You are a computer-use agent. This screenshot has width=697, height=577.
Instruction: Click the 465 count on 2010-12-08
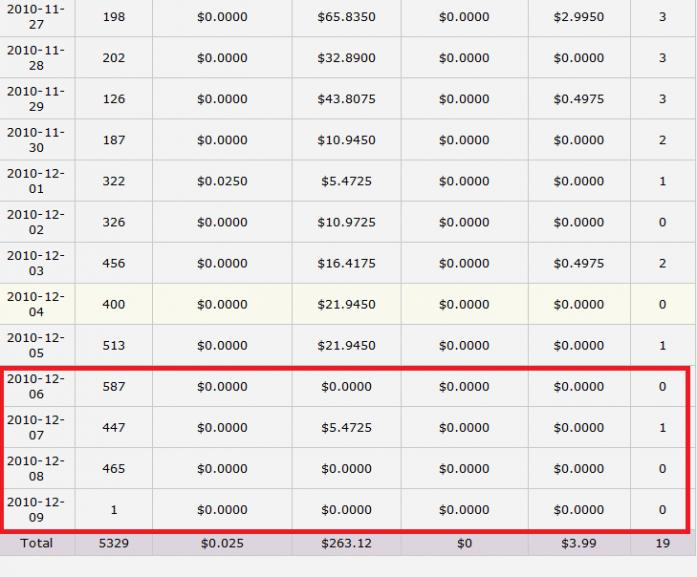click(114, 469)
